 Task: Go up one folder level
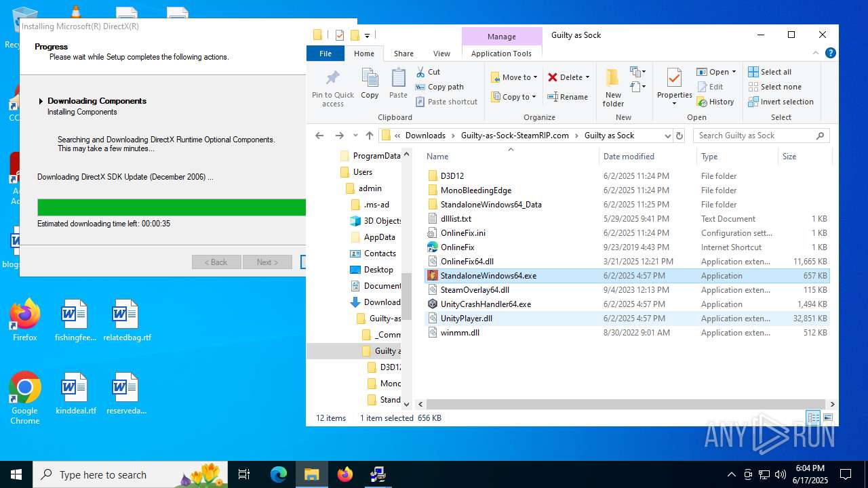[369, 136]
